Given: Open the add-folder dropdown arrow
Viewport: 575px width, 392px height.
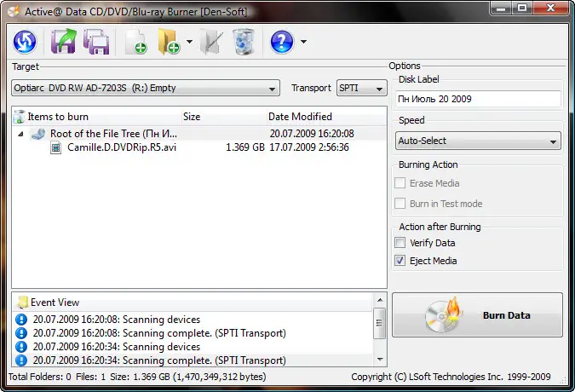Looking at the screenshot, I should (189, 42).
